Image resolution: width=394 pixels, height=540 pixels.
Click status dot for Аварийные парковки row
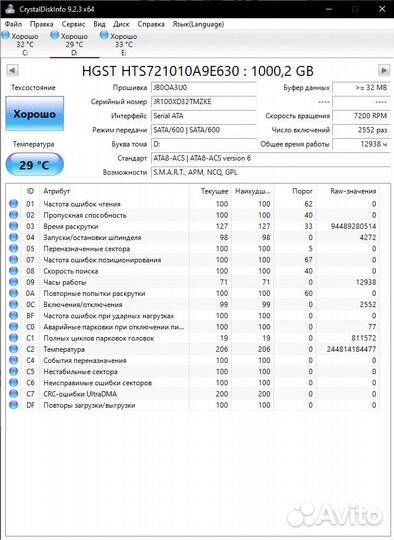coord(13,327)
